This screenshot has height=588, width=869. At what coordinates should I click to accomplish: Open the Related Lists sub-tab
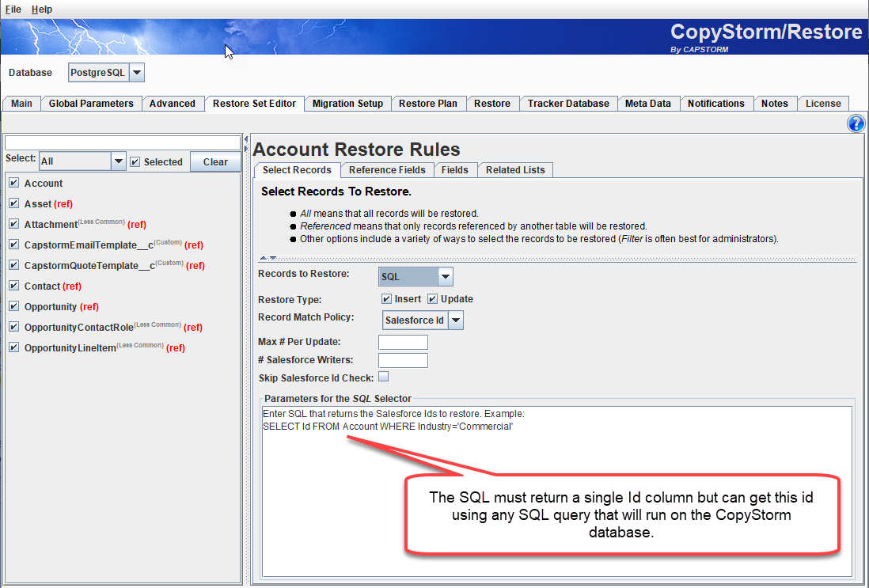tap(515, 170)
